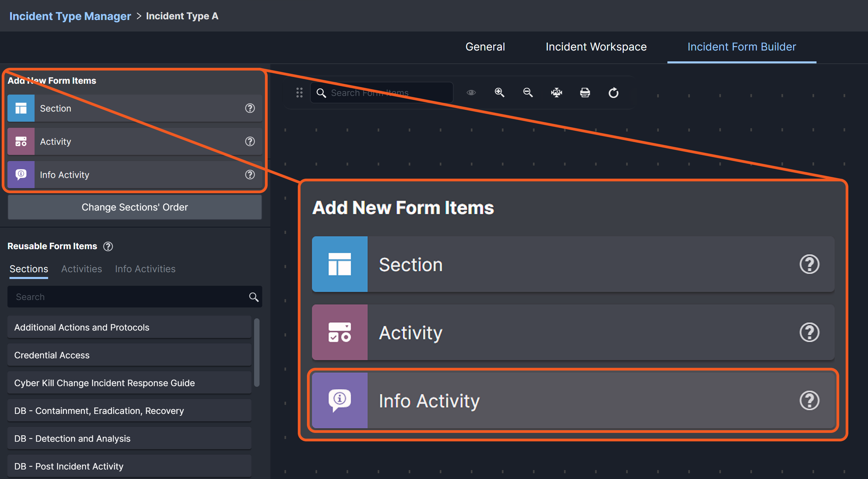This screenshot has width=868, height=479.
Task: Open the Incident Workspace tab
Action: click(x=596, y=47)
